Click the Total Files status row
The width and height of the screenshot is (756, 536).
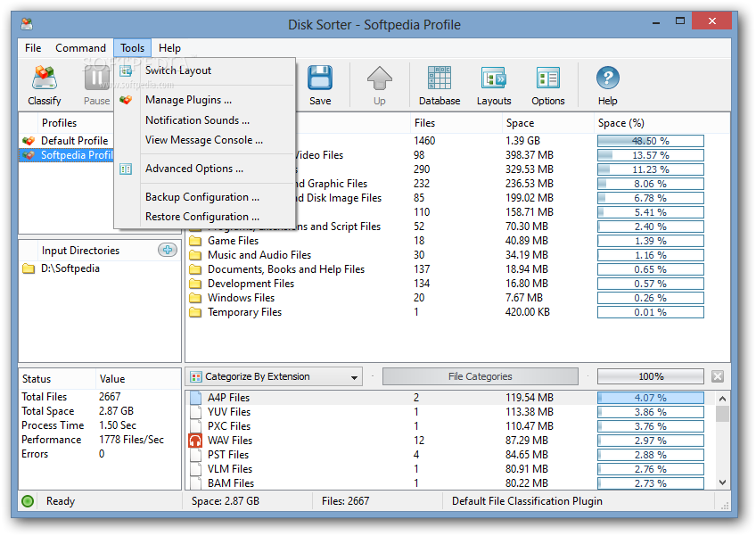pyautogui.click(x=99, y=397)
